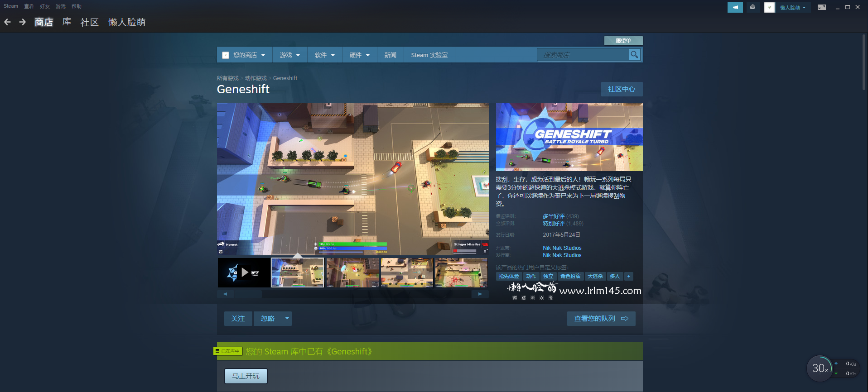The image size is (868, 392).
Task: Switch to the 商店 tab
Action: click(44, 22)
